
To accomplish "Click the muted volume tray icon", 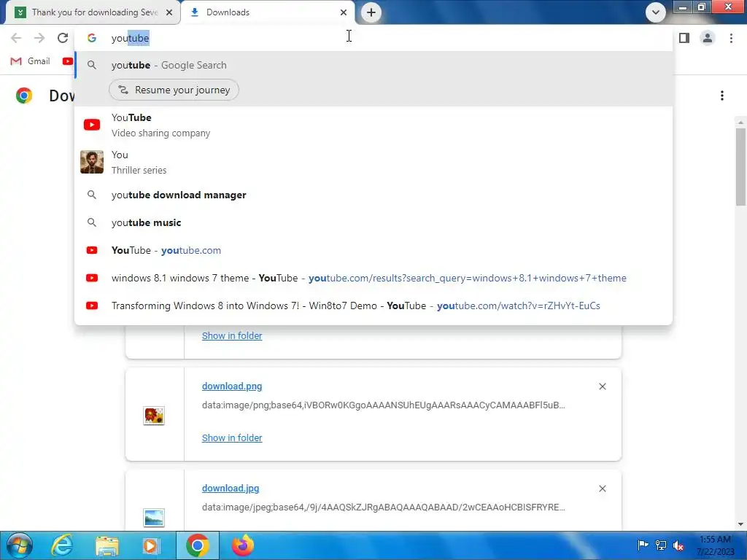I will tap(678, 545).
